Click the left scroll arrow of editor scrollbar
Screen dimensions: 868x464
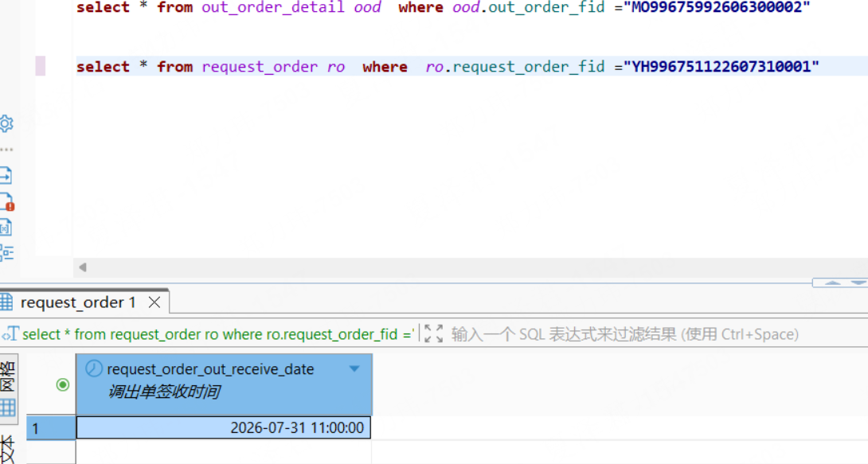(83, 267)
